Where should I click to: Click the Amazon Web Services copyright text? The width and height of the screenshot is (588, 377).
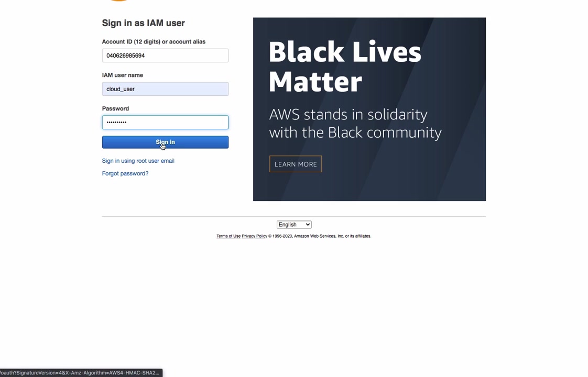[x=320, y=236]
